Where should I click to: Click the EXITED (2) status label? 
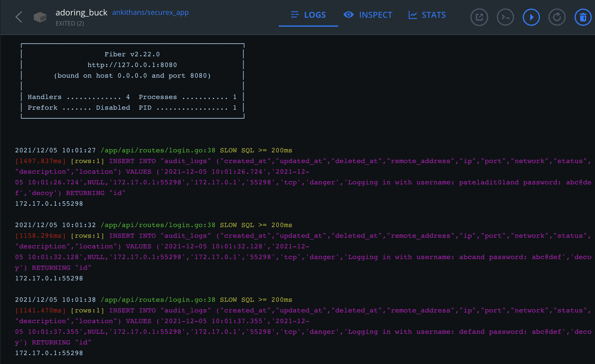point(70,23)
